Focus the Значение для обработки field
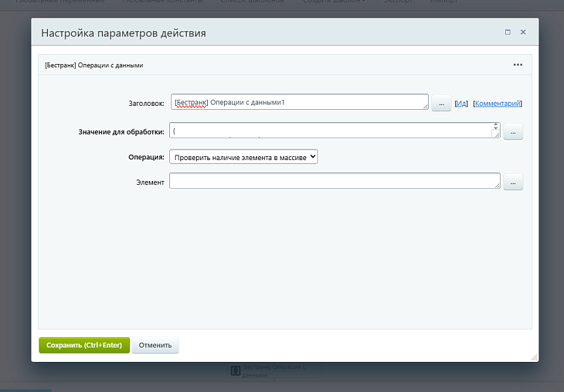The width and height of the screenshot is (564, 392). 330,131
